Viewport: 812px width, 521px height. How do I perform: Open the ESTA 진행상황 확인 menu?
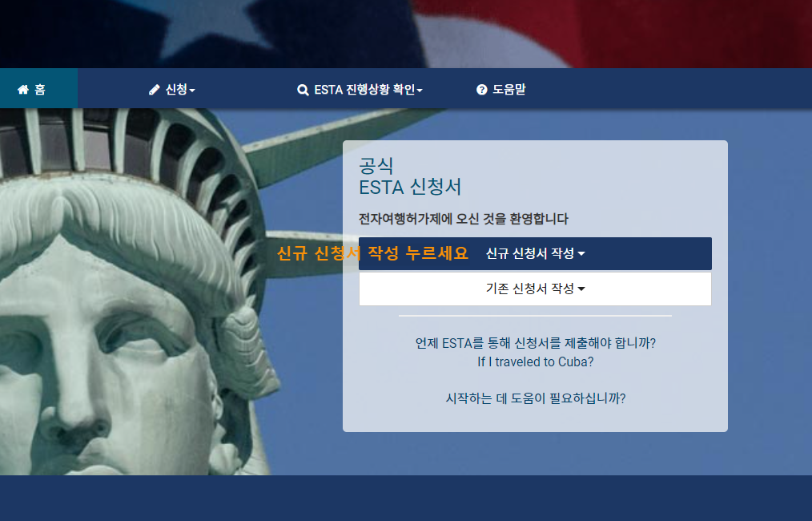point(360,90)
